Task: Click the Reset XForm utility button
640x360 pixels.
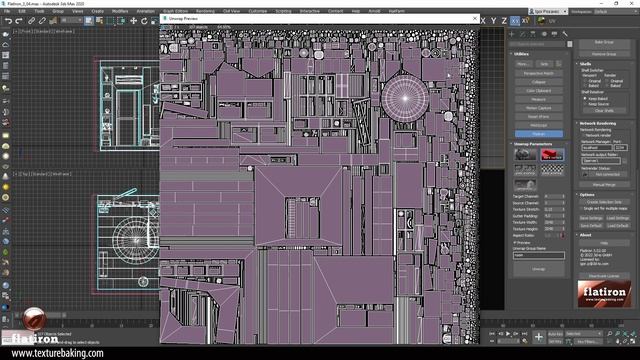Action: coord(538,117)
